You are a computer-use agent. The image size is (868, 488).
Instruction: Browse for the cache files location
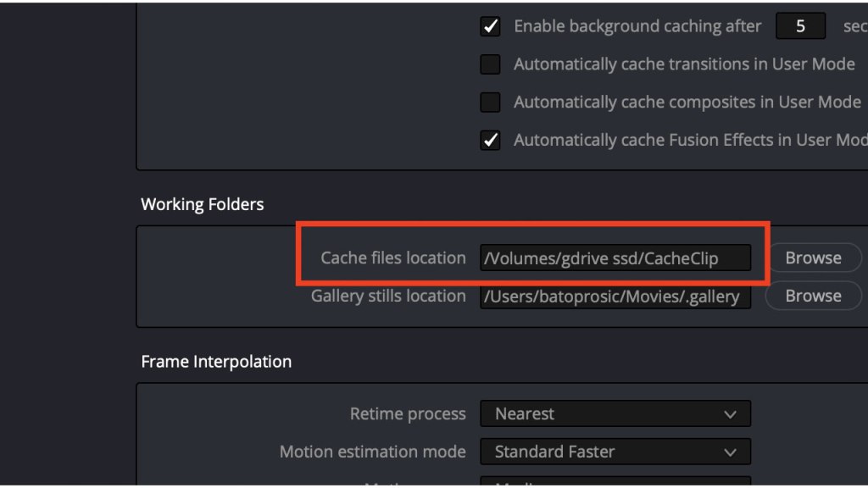tap(812, 258)
